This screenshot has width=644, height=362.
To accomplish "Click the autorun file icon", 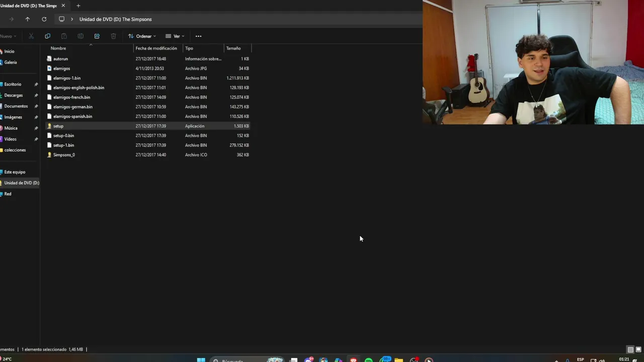I will tap(49, 59).
